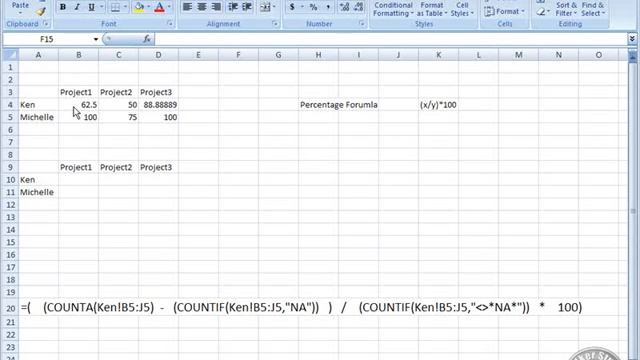Open the Cells Format menu

pos(504,11)
